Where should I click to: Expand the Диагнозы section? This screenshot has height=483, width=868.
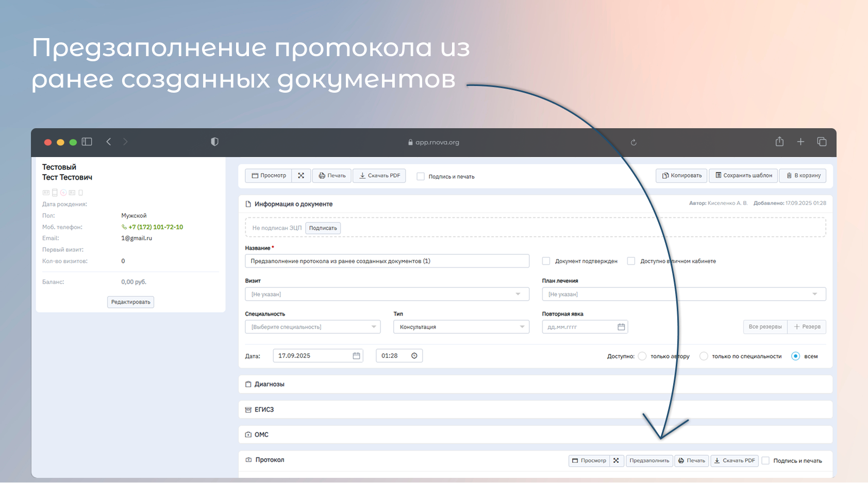pyautogui.click(x=269, y=384)
